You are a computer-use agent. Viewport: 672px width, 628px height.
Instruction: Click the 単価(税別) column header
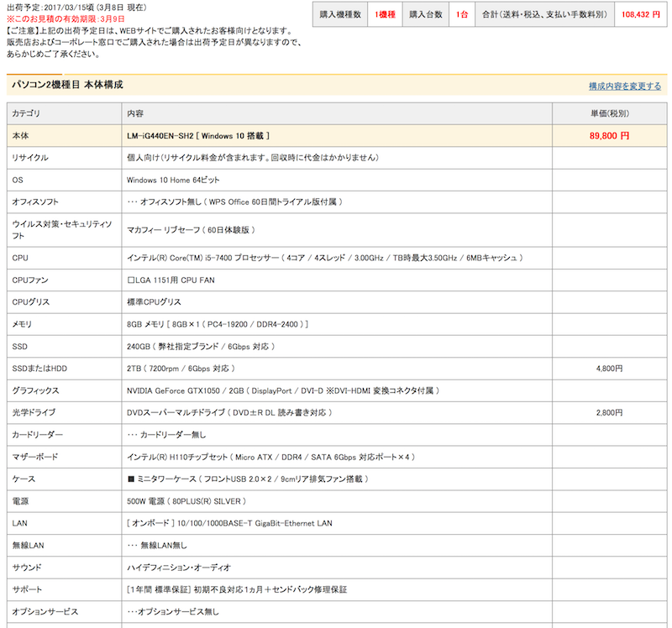point(610,113)
